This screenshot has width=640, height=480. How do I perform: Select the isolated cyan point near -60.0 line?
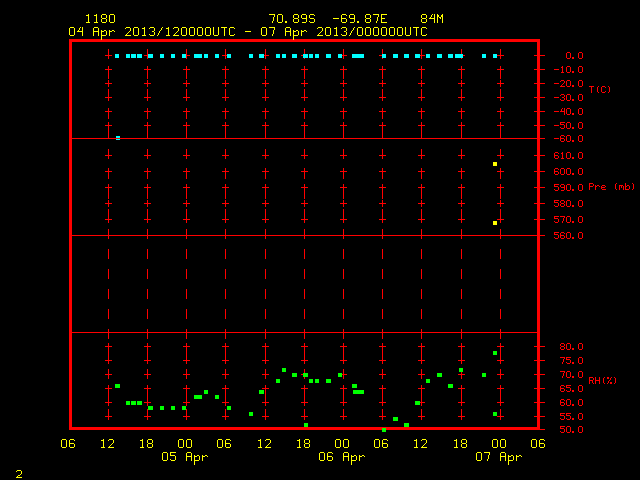[118, 138]
